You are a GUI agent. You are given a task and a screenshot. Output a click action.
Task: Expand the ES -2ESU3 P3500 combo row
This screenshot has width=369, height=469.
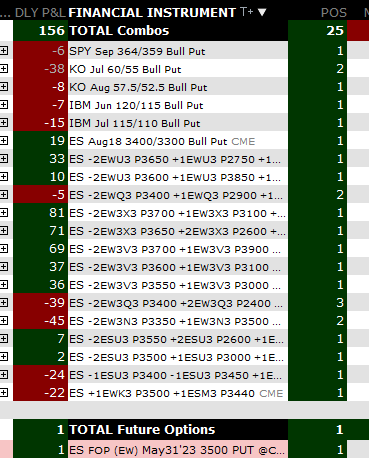tap(4, 357)
